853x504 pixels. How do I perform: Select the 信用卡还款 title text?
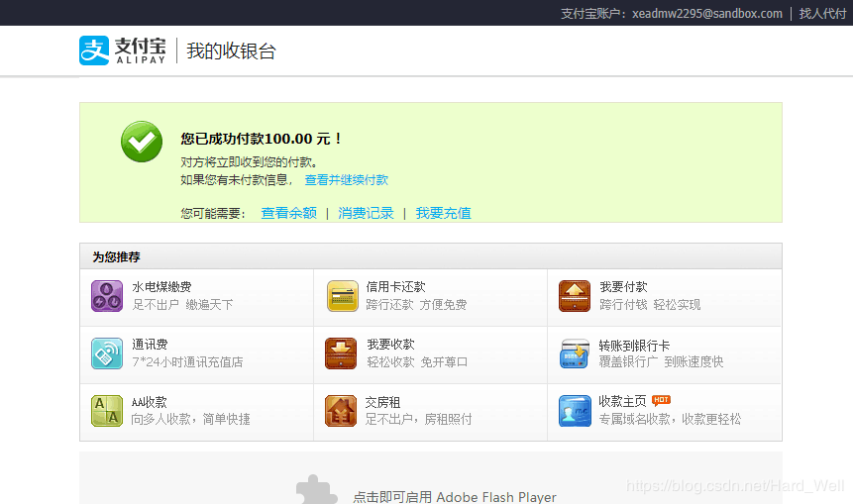click(396, 287)
